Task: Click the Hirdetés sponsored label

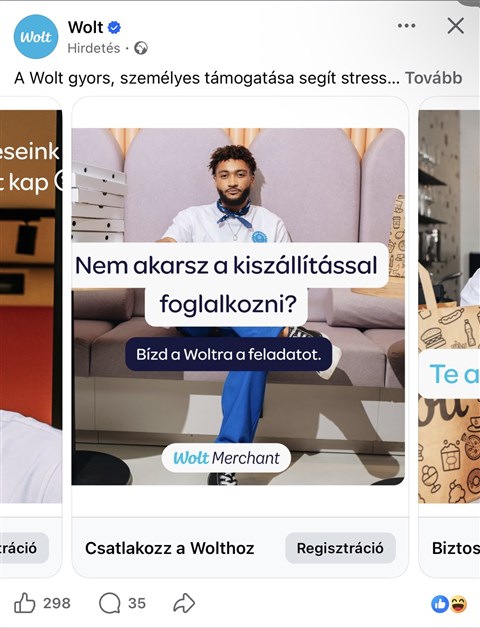Action: (x=94, y=48)
